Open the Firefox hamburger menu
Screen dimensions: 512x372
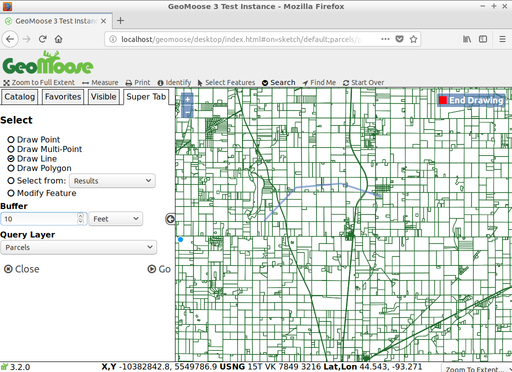[x=502, y=39]
